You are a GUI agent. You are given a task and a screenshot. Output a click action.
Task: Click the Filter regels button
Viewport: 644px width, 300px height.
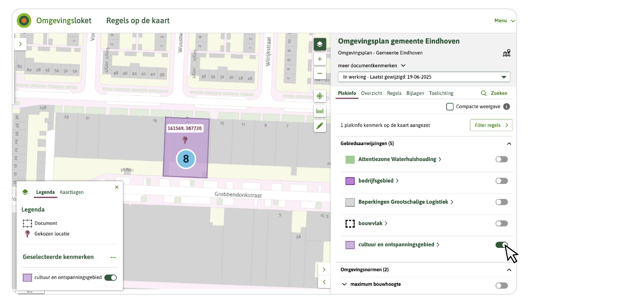491,125
